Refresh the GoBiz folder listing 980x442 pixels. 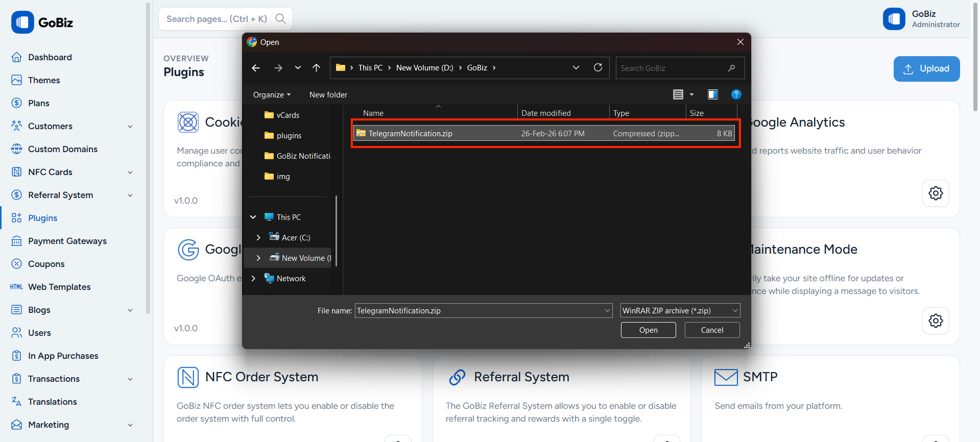[598, 68]
